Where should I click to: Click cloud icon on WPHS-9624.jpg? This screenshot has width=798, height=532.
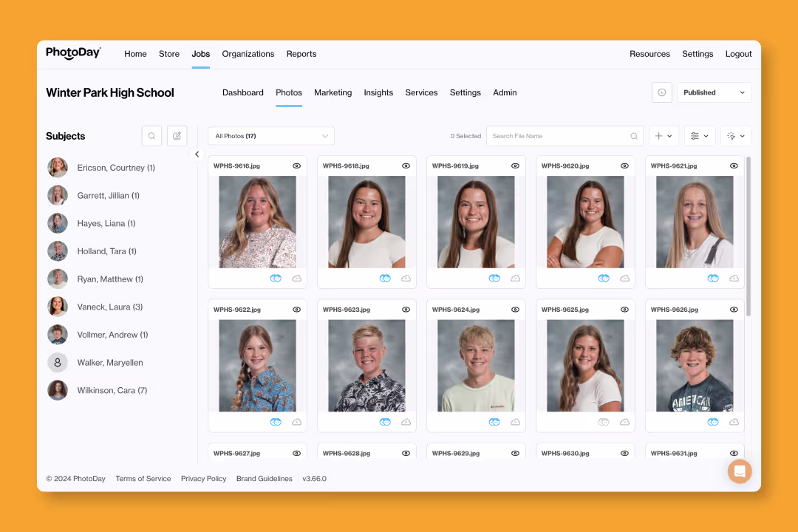pos(516,421)
